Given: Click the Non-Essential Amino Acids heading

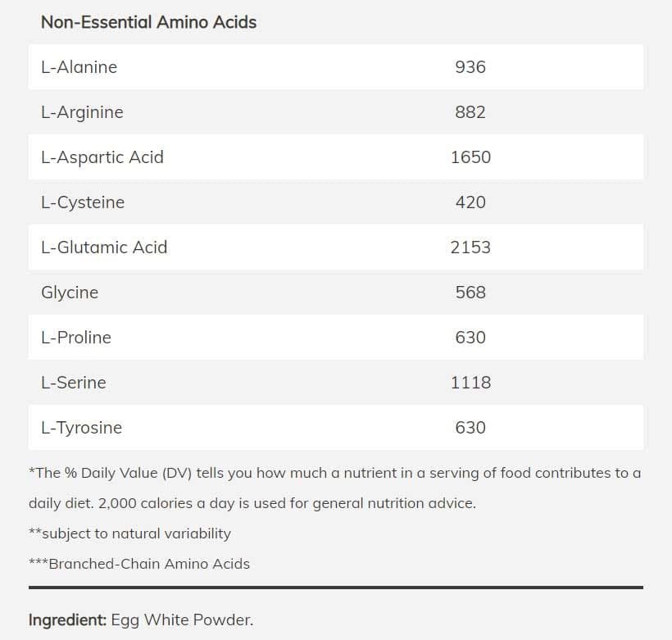Looking at the screenshot, I should pos(148,22).
